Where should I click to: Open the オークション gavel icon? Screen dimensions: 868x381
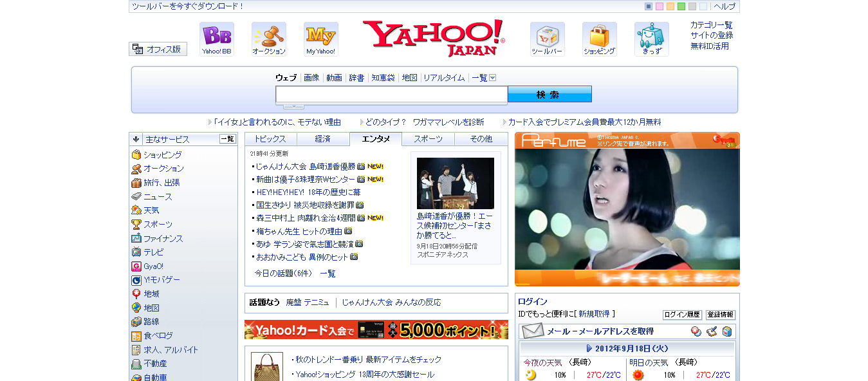click(x=269, y=39)
